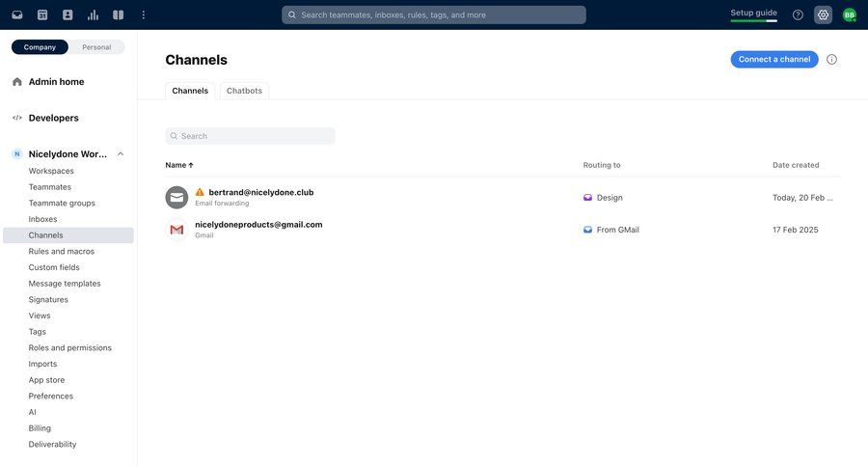Open the knowledge base book icon

tap(118, 15)
